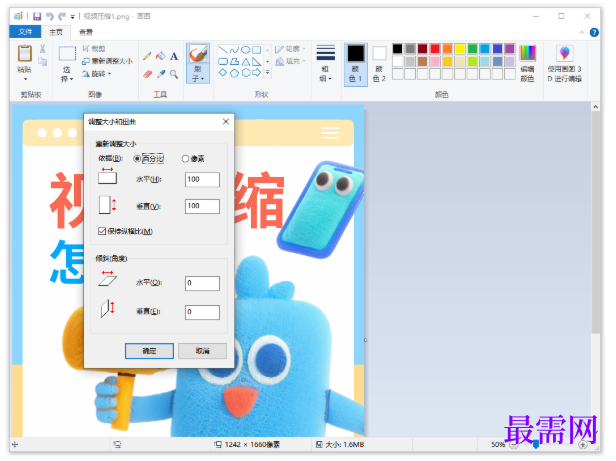Screen dimensions: 616x461
Task: Click the Save icon in title bar
Action: [37, 16]
